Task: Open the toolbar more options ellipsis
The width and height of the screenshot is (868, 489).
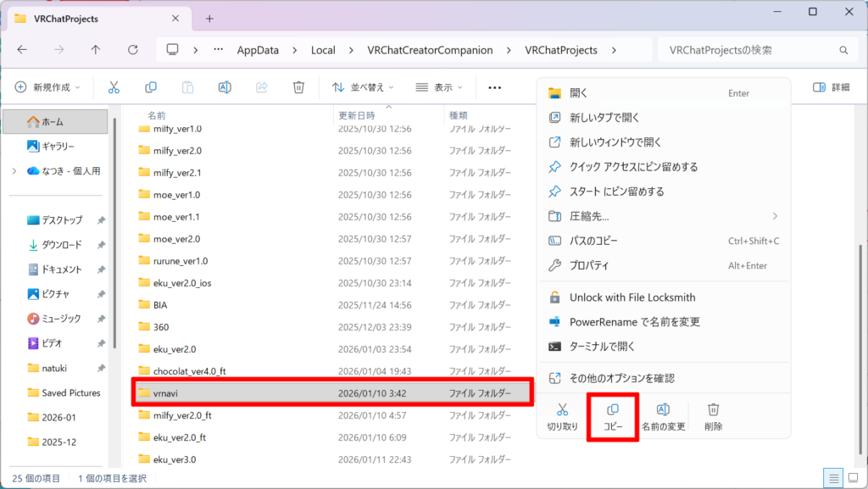Action: tap(495, 87)
